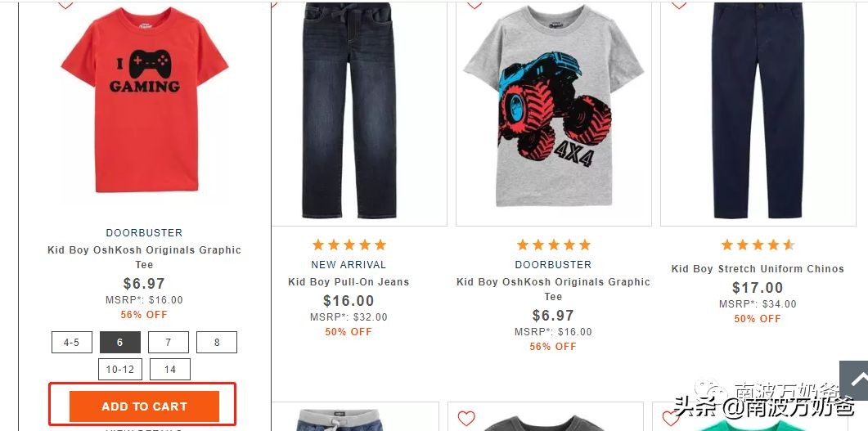Viewport: 868px width, 431px height.
Task: Click heart icon above the gray monster truck tee
Action: 474,5
